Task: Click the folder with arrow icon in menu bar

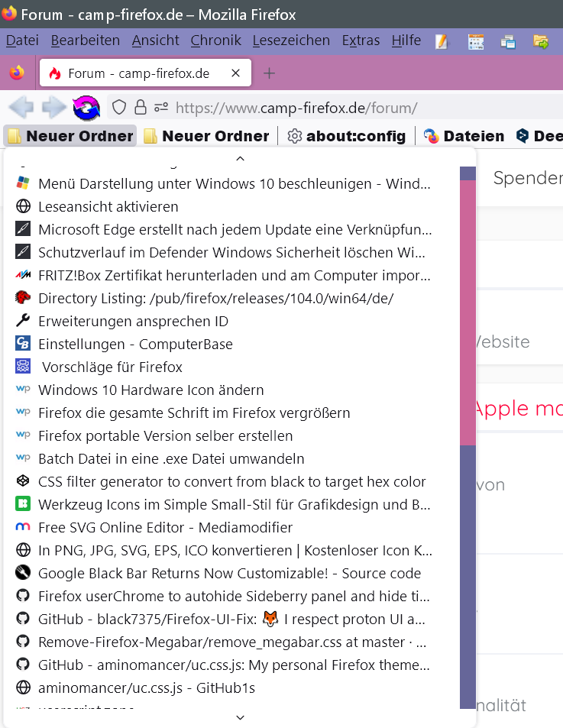Action: click(541, 42)
